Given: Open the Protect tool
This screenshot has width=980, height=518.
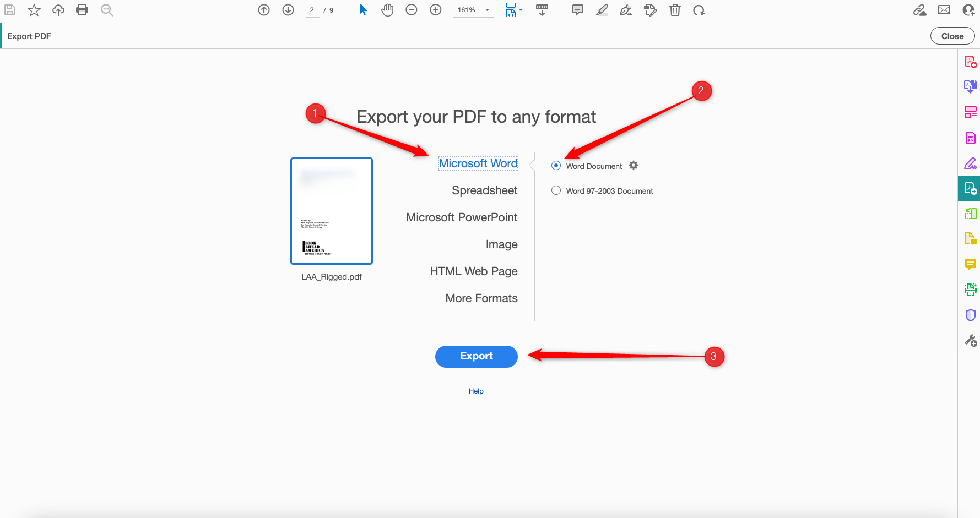Looking at the screenshot, I should click(x=971, y=315).
